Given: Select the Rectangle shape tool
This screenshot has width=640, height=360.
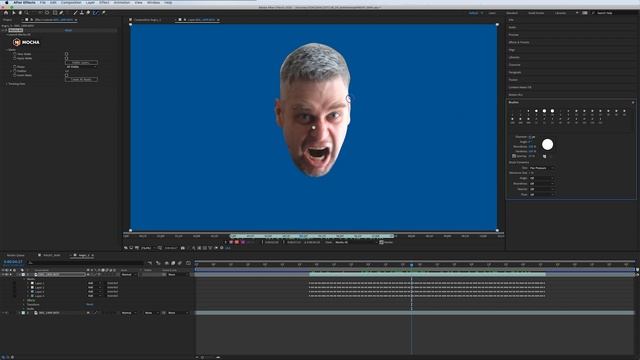Looking at the screenshot, I should coord(55,13).
